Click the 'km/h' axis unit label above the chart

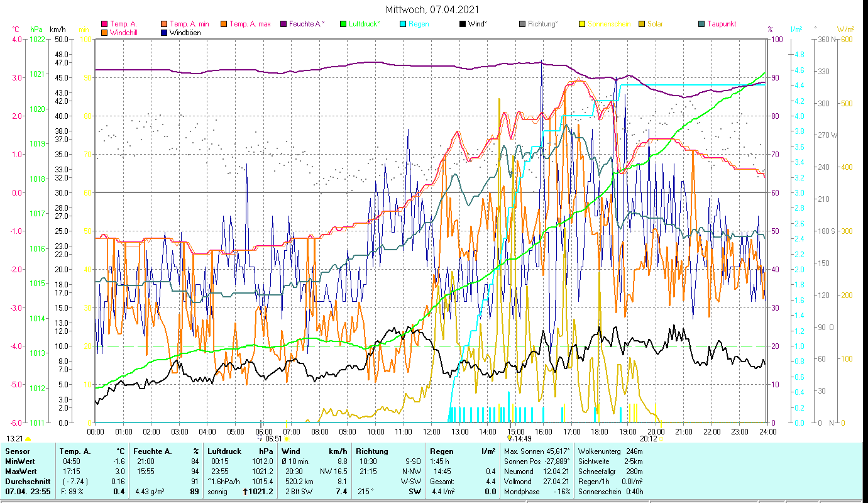(57, 30)
